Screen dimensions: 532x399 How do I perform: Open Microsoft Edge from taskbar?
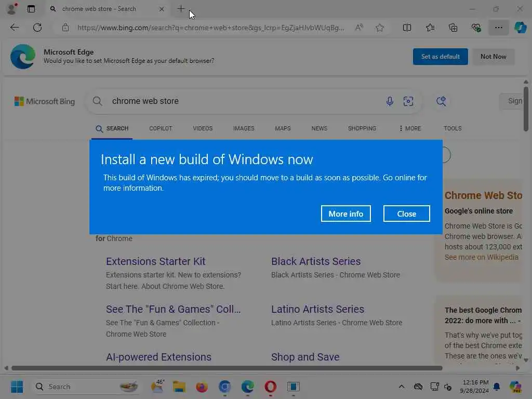(248, 387)
